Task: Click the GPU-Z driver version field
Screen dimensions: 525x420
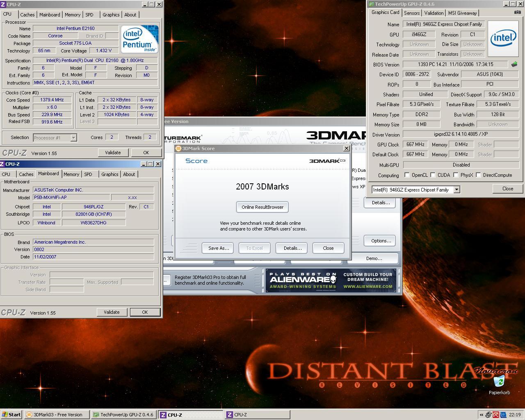Action: tap(461, 134)
